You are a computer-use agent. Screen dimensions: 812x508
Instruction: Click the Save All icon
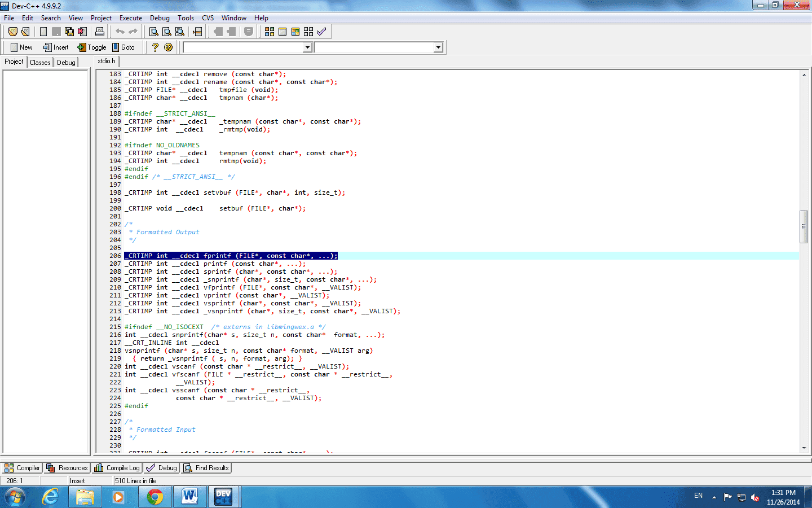pos(69,32)
